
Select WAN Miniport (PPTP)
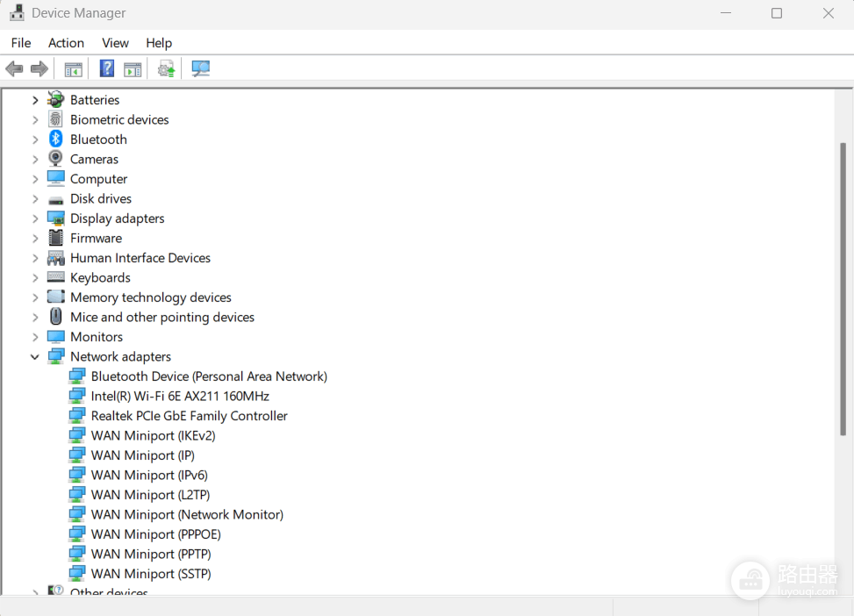(x=151, y=554)
